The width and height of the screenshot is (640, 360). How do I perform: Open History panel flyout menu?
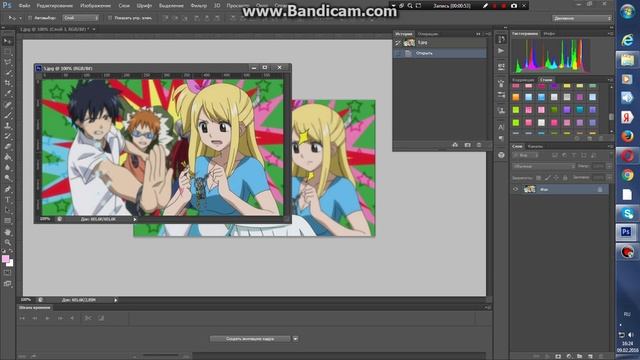[488, 34]
